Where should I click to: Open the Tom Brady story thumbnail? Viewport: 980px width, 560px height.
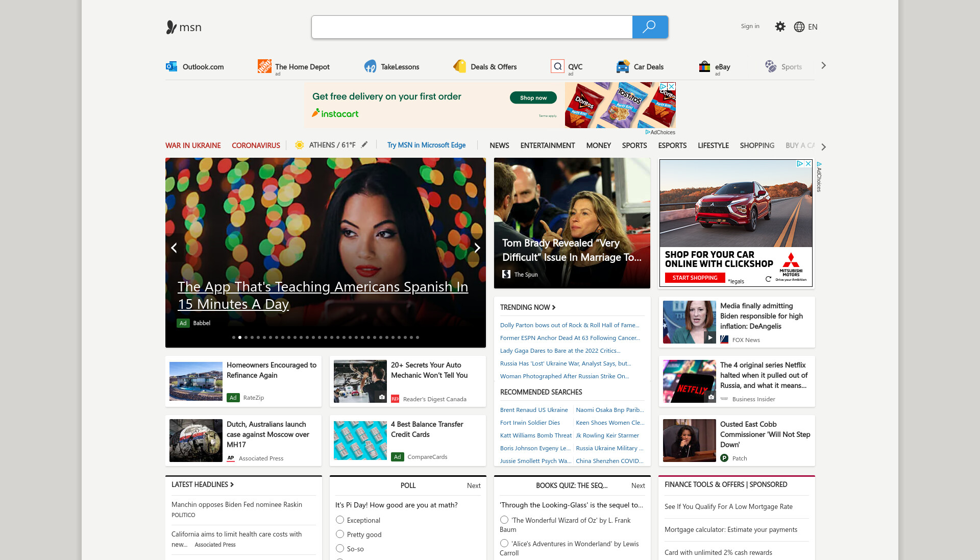coord(572,223)
